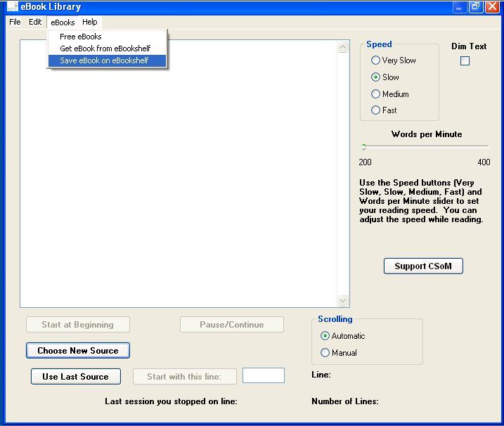Restore down the eBook Library window

tap(476, 7)
